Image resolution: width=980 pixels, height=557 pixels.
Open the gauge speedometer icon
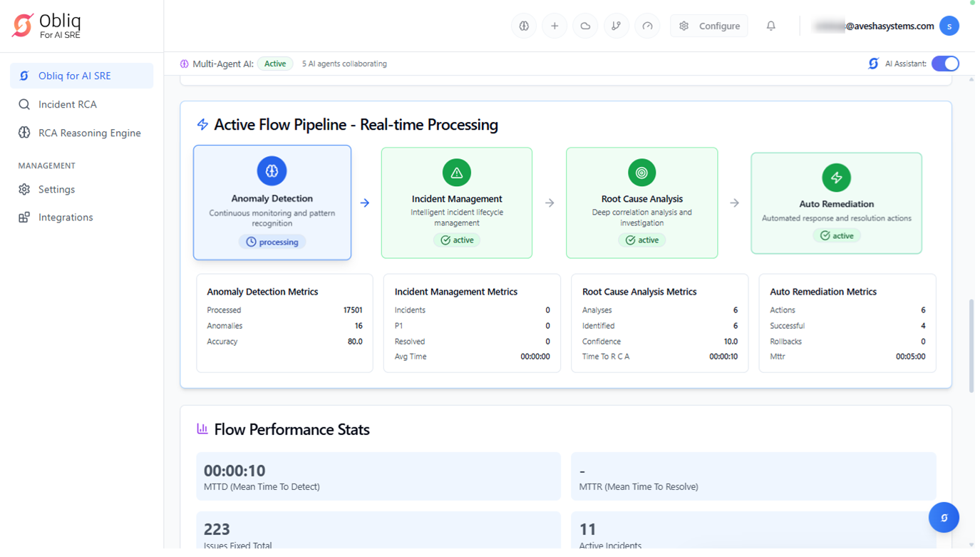tap(647, 26)
